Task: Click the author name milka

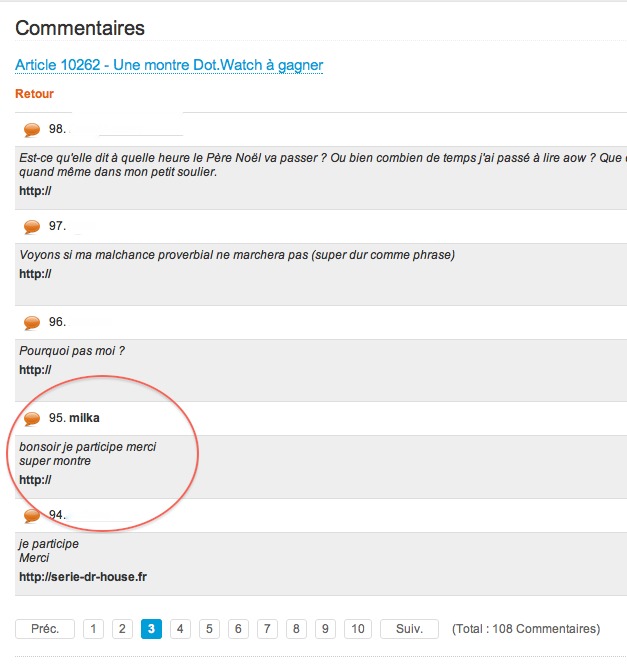Action: coord(84,417)
